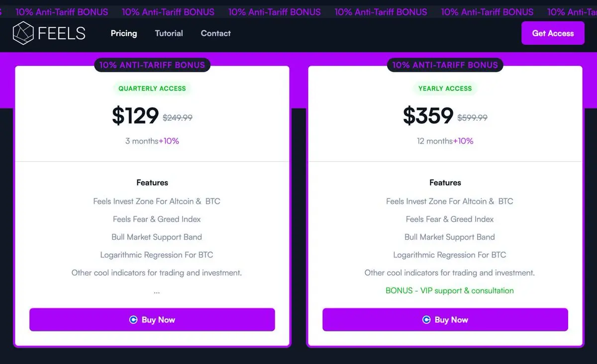
Task: Select the QUARTERLY ACCESS green badge
Action: click(x=152, y=89)
